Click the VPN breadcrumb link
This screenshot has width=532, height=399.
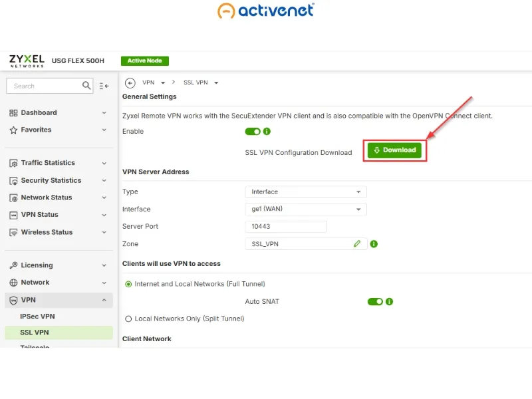148,82
